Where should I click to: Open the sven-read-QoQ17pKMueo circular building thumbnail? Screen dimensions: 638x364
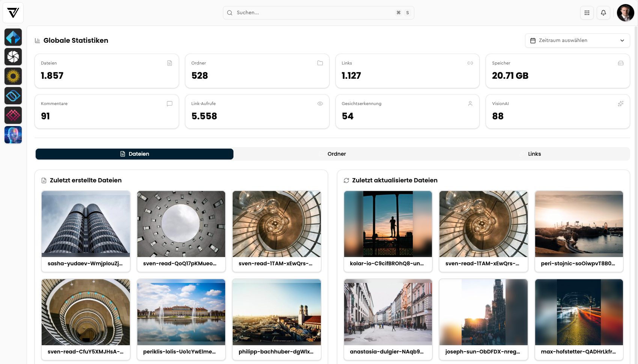181,224
